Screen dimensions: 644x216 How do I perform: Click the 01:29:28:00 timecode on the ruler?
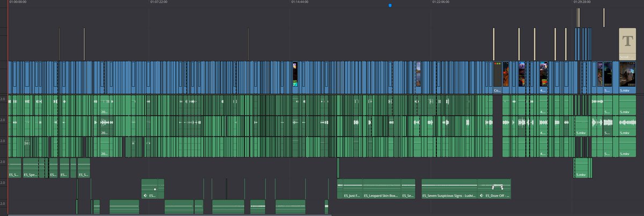[x=582, y=2]
